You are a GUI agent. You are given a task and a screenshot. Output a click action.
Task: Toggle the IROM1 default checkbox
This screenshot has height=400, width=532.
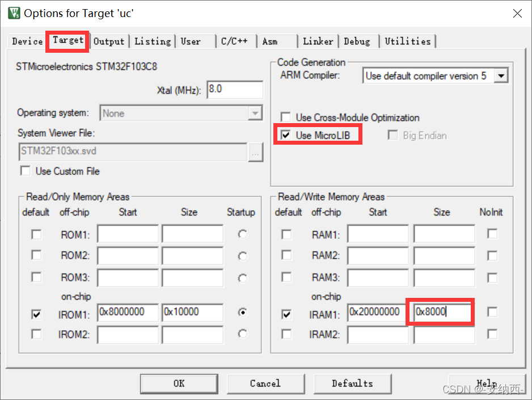coord(36,314)
